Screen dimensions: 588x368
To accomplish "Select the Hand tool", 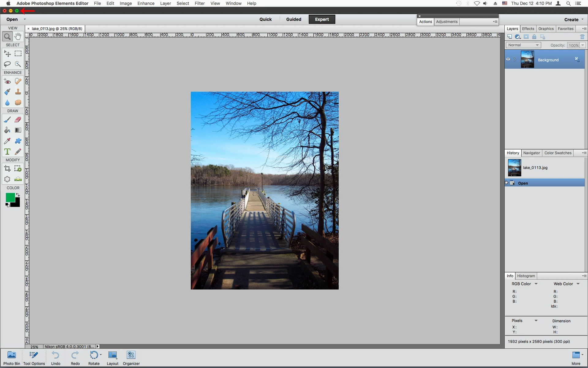I will 18,36.
